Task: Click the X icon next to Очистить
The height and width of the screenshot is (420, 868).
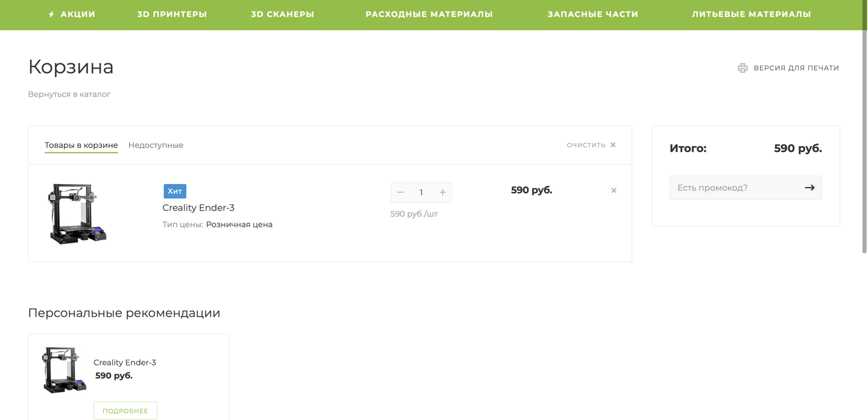Action: click(x=613, y=145)
